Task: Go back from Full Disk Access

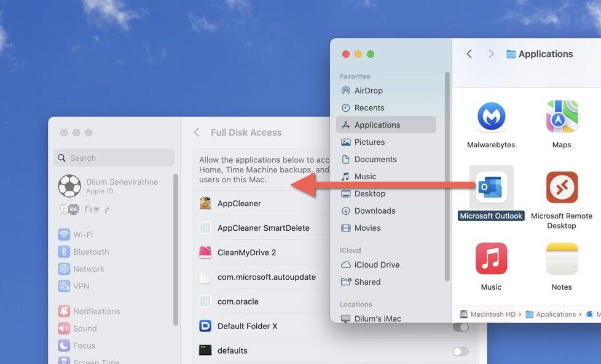Action: 197,133
